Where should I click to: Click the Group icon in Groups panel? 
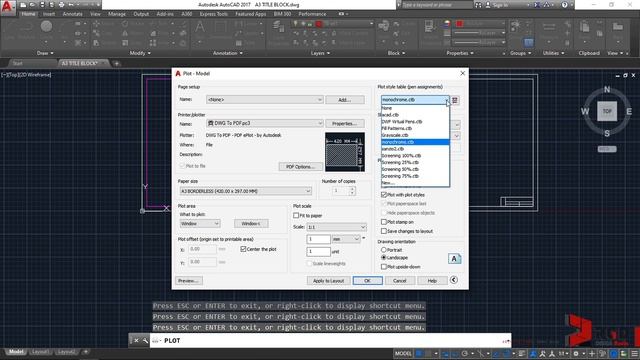tap(516, 27)
